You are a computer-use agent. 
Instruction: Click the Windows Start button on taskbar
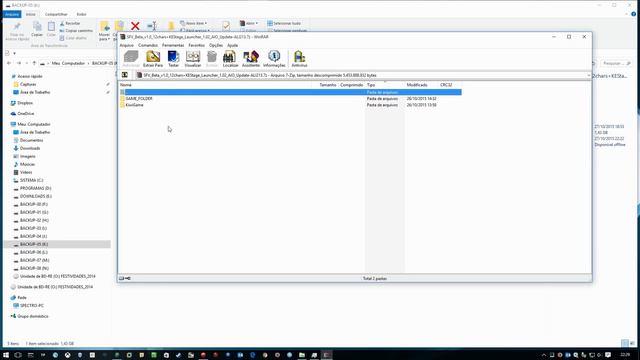6,355
